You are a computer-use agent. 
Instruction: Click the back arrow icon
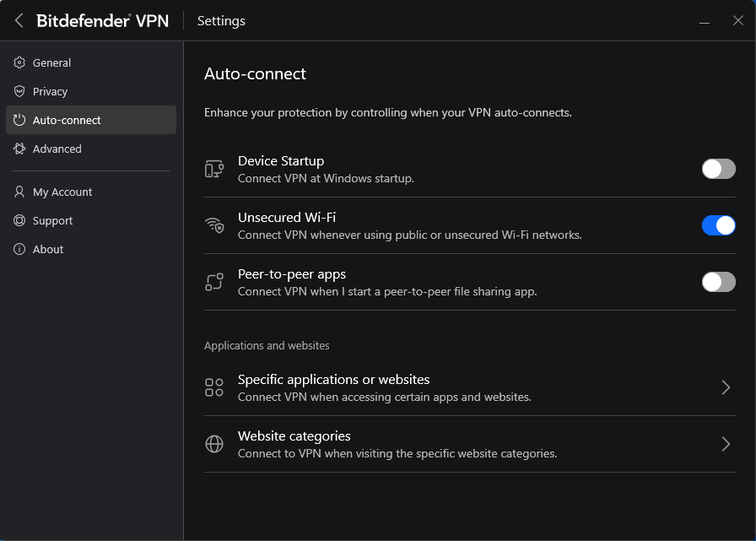[19, 21]
